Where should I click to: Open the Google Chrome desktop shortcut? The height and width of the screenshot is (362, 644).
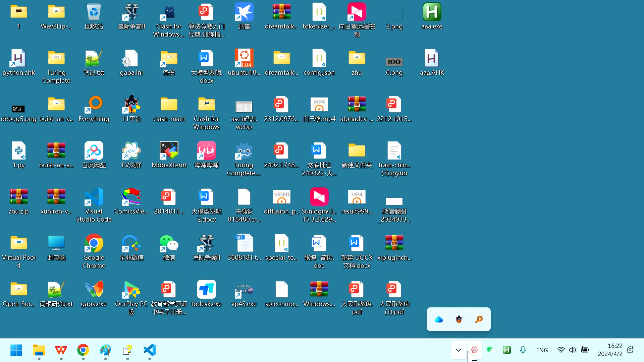tap(94, 243)
